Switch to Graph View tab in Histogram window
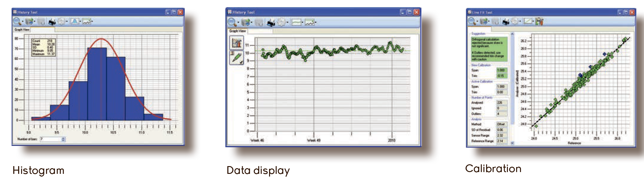This screenshot has width=644, height=181. 22,30
